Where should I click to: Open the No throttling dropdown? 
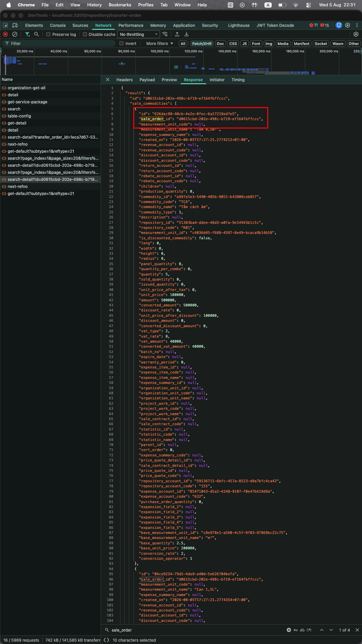(139, 34)
